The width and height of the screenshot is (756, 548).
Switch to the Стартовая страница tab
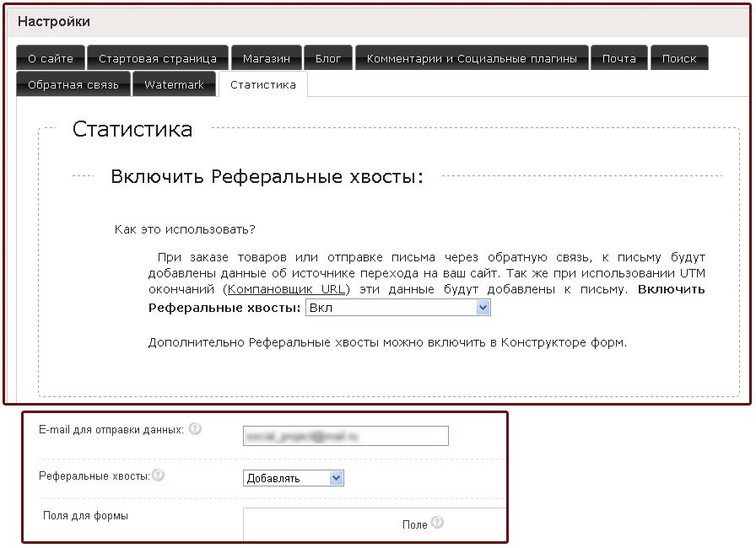pos(158,58)
